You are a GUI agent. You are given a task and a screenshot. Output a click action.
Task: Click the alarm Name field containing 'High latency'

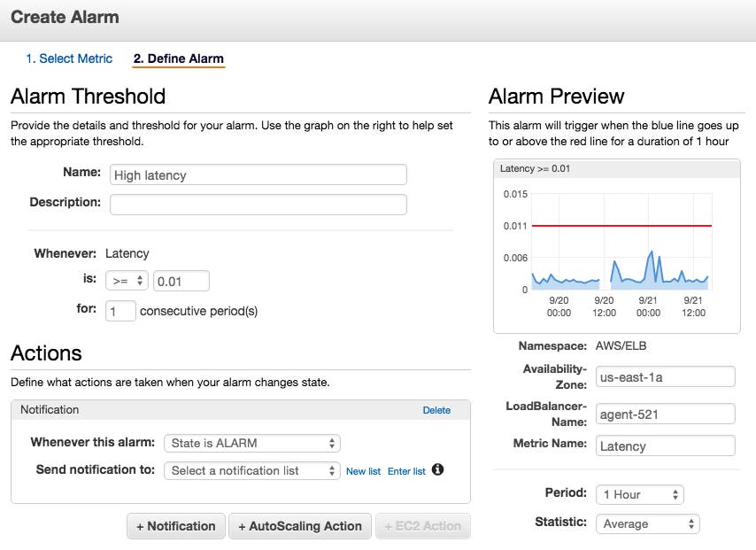click(257, 174)
